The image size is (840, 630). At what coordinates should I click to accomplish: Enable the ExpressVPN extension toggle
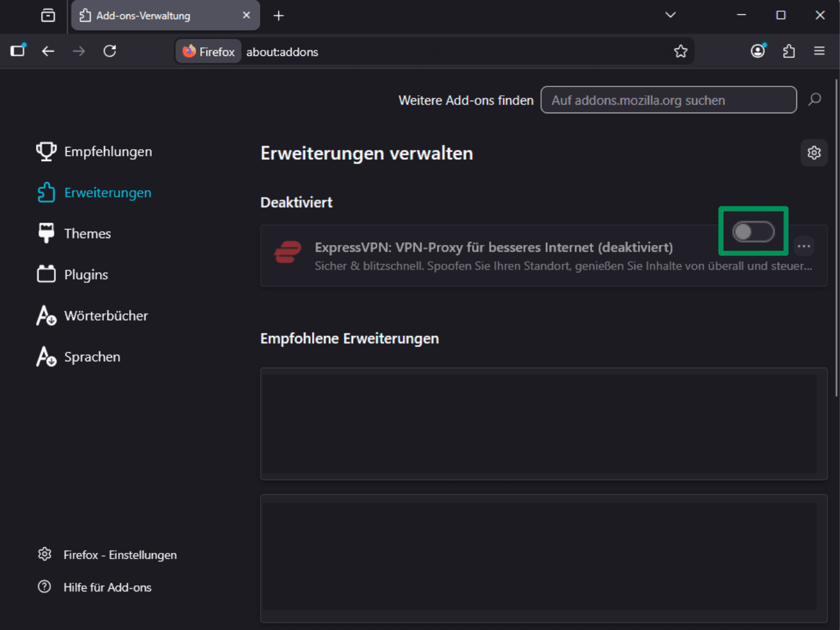[752, 231]
